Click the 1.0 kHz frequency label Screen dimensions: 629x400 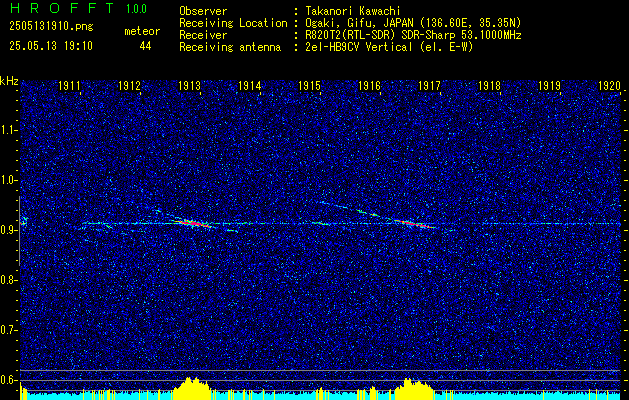[9, 181]
